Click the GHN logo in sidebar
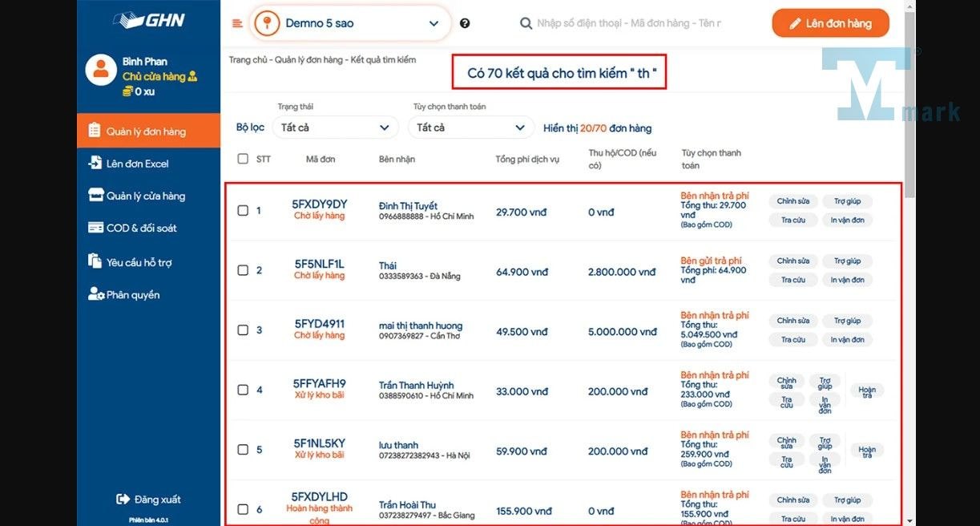This screenshot has height=526, width=980. (149, 20)
